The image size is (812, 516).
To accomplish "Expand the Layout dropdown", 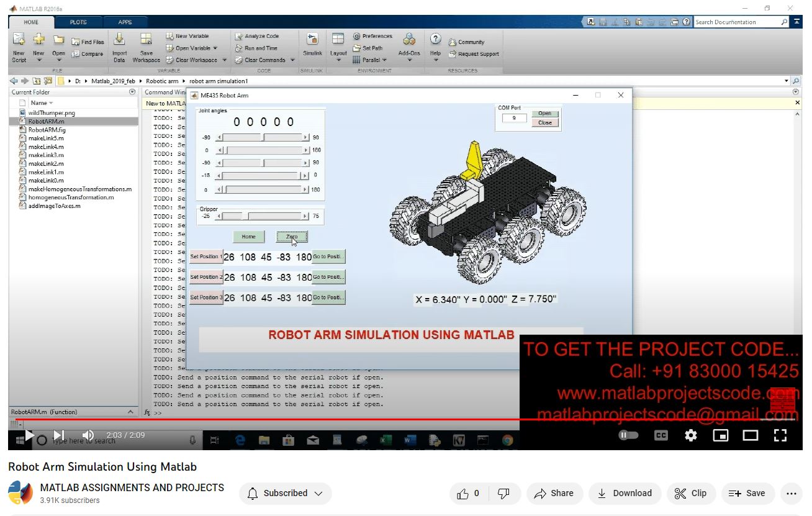I will (x=338, y=60).
